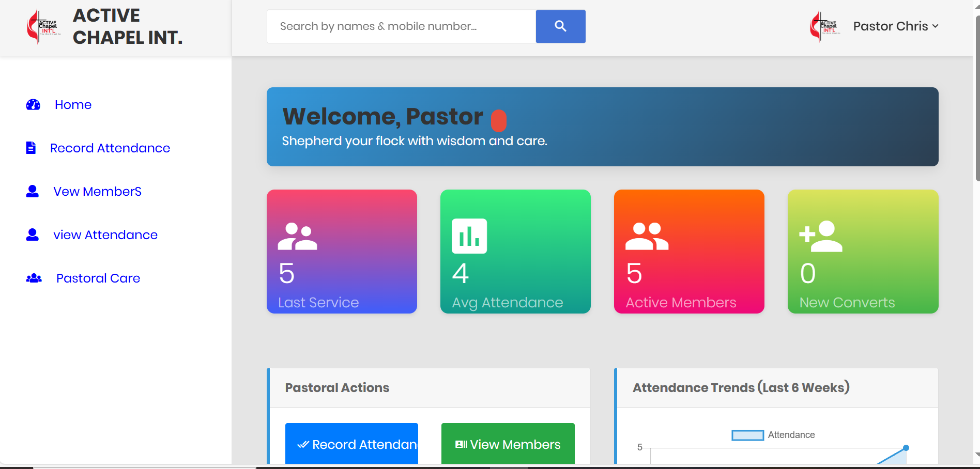Screen dimensions: 980x469
Task: Click the Avg Attendance bar chart icon
Action: coord(469,236)
